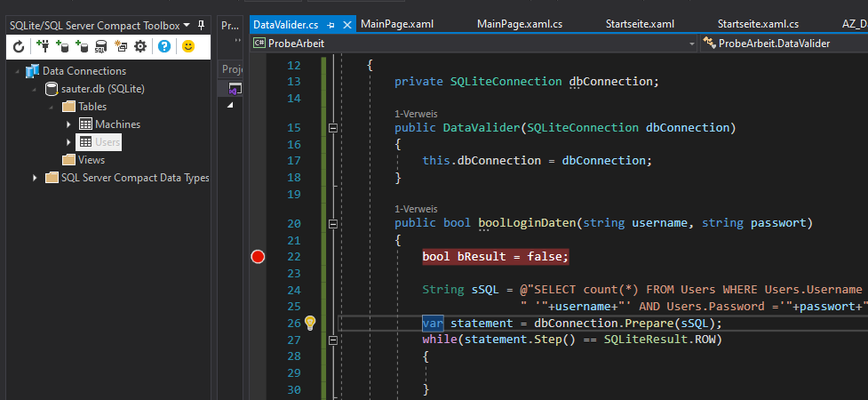Click add-database icon right beside the plug icon
Screen dimensions: 868x400
pyautogui.click(x=62, y=46)
